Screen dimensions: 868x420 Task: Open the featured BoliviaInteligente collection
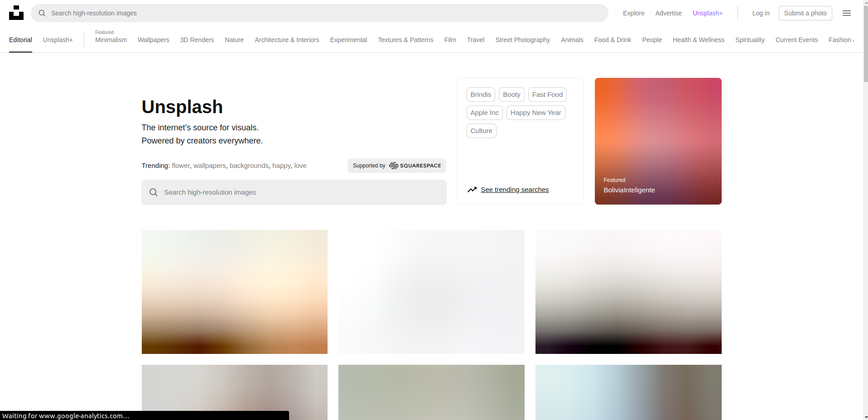click(x=658, y=141)
